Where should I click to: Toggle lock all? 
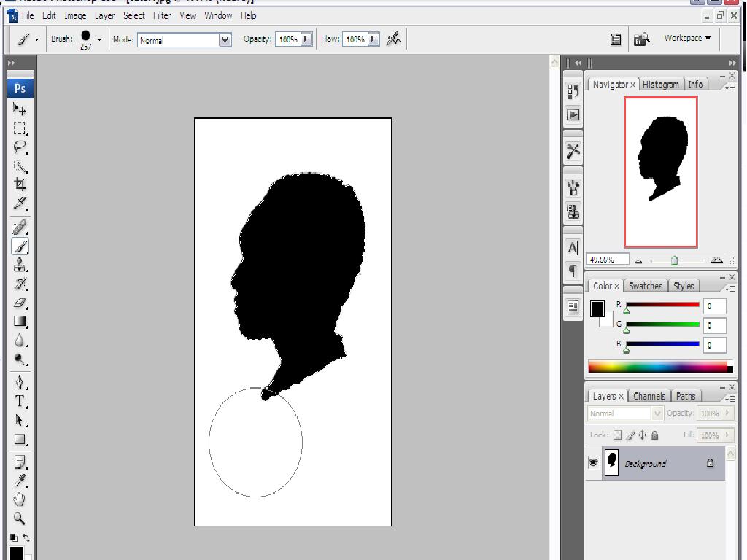pyautogui.click(x=654, y=435)
